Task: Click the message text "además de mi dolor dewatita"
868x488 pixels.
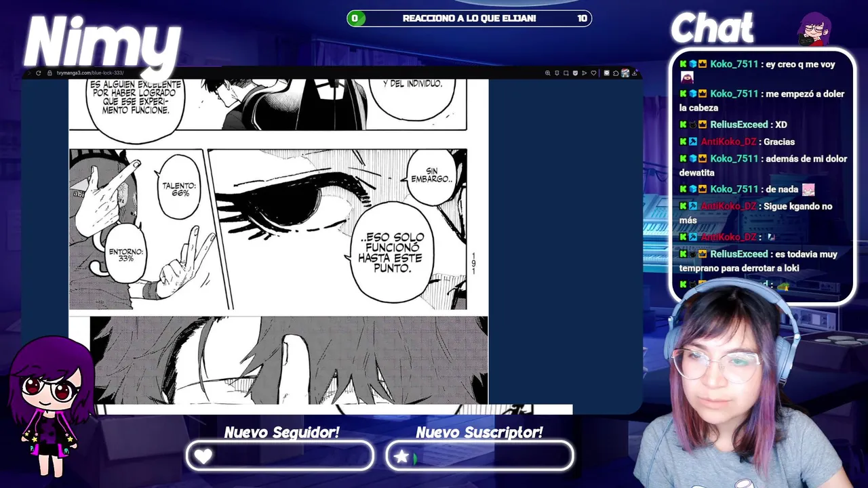Action: (x=764, y=165)
